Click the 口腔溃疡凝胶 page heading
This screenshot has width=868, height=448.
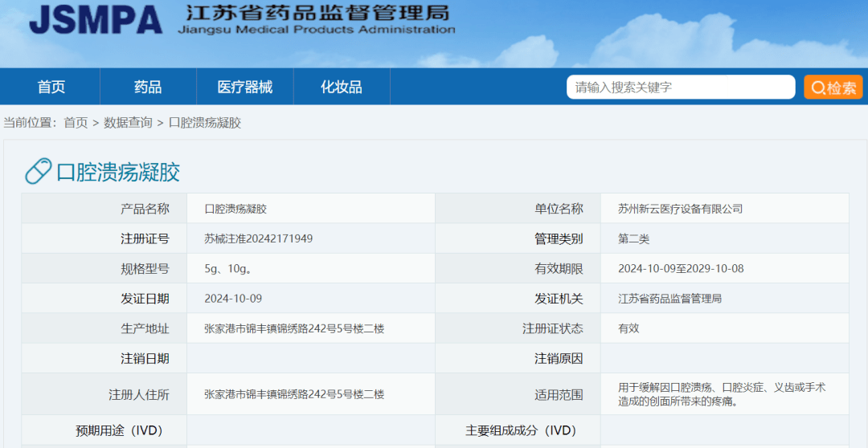pyautogui.click(x=118, y=172)
